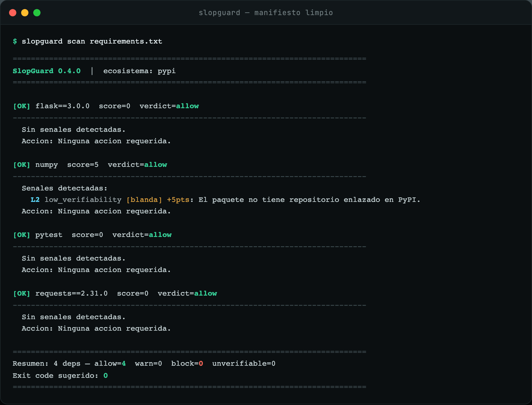Click the '+5pts' score increment

[178, 200]
